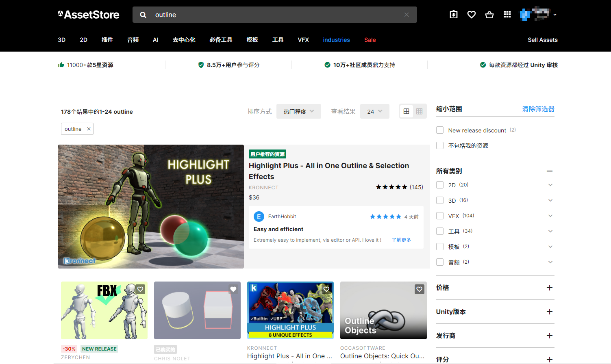Open the cylinder and cube outline thumbnail
Image resolution: width=611 pixels, height=364 pixels.
[x=197, y=310]
